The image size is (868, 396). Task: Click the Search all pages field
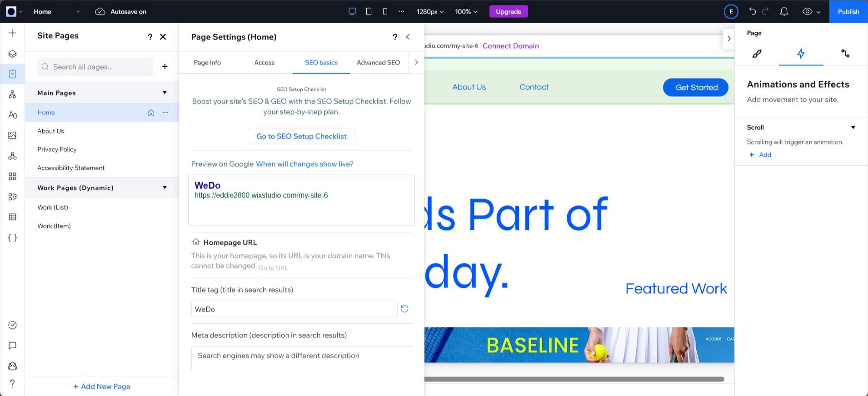[95, 67]
